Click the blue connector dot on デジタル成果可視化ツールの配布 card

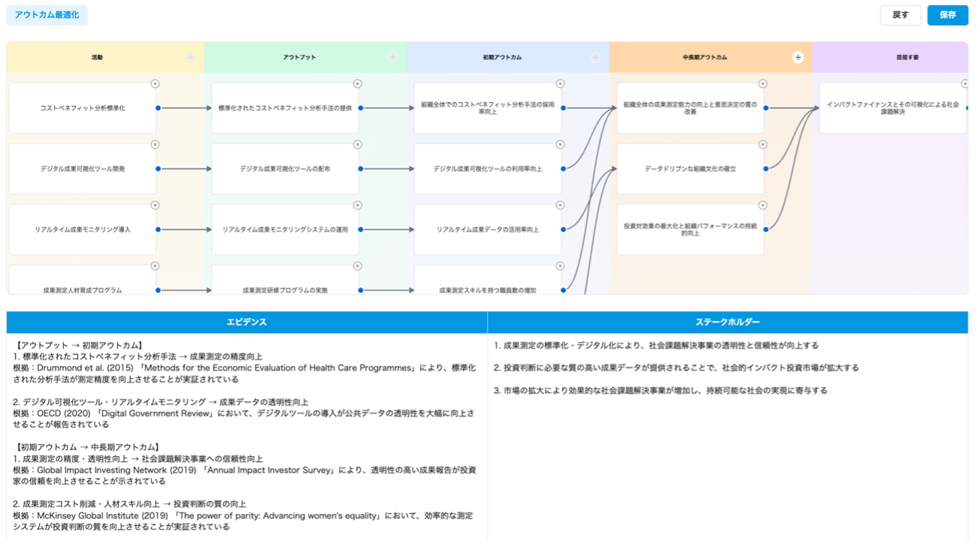361,169
